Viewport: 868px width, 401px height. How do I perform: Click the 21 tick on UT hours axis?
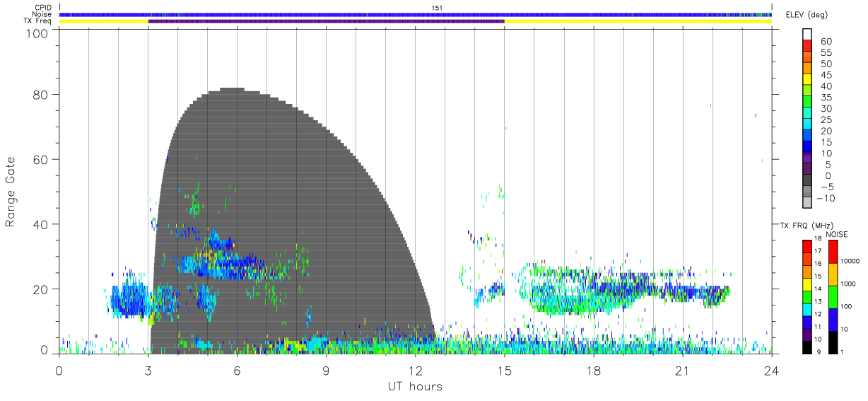(x=683, y=370)
